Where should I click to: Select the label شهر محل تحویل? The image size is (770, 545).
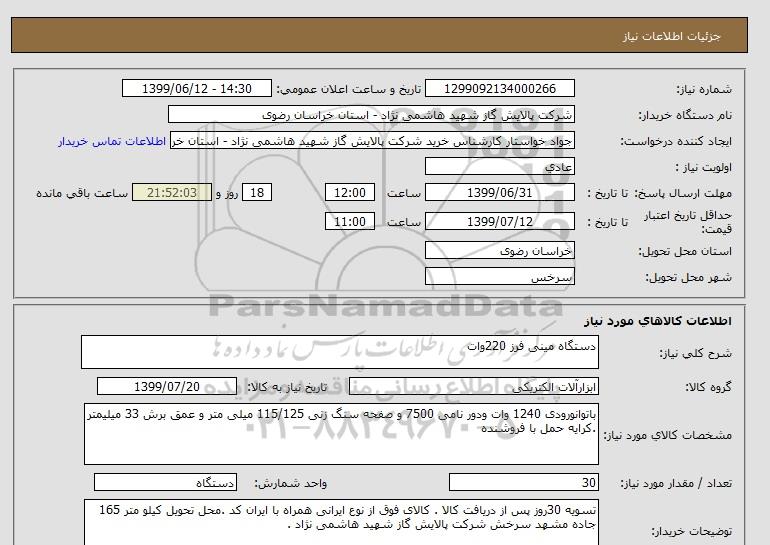coord(688,277)
